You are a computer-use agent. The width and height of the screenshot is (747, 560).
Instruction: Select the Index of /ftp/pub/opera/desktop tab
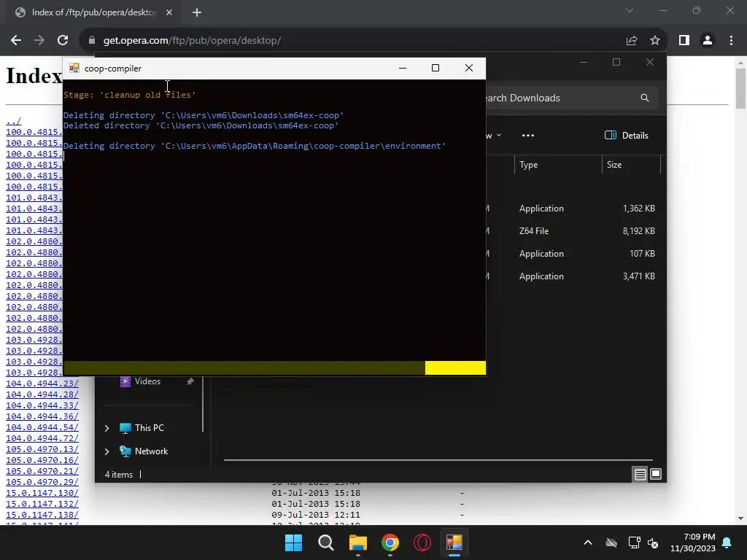pyautogui.click(x=94, y=12)
